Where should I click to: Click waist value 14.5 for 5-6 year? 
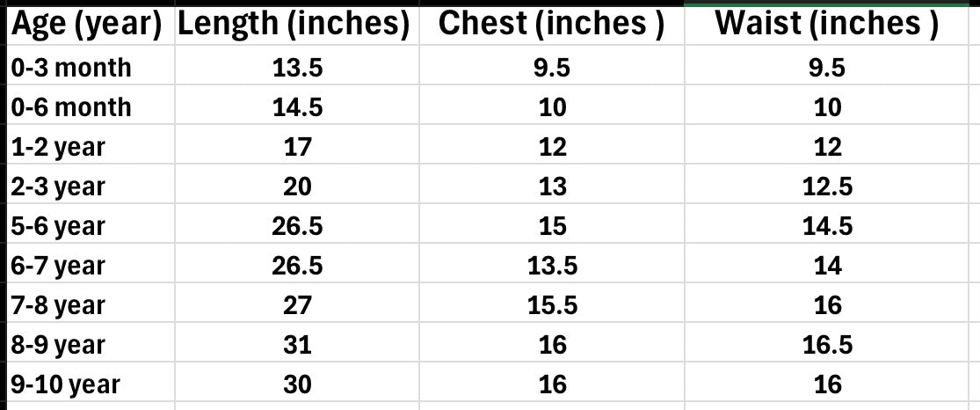pos(827,223)
